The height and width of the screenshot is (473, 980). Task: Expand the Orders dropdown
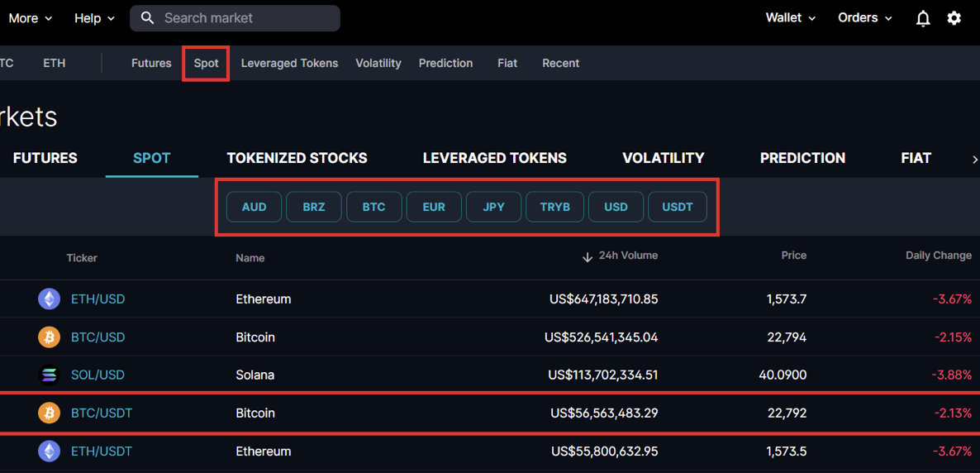tap(865, 18)
